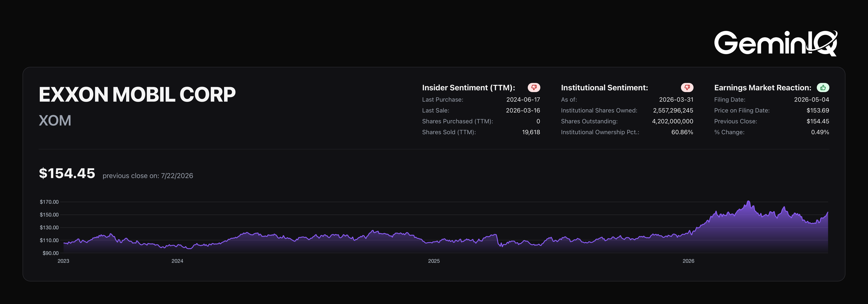Click the XOM ticker symbol
This screenshot has width=868, height=304.
coord(55,121)
